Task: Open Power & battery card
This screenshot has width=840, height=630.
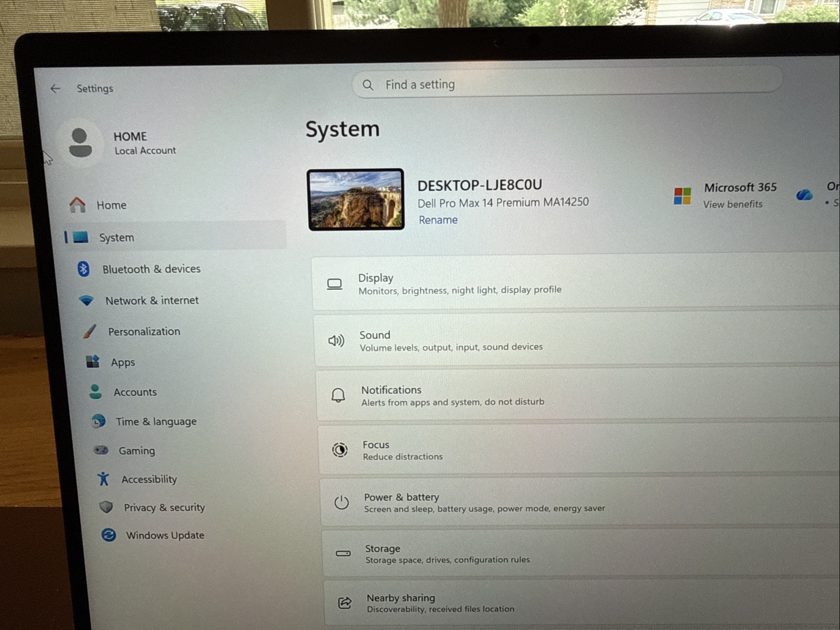Action: click(x=580, y=502)
